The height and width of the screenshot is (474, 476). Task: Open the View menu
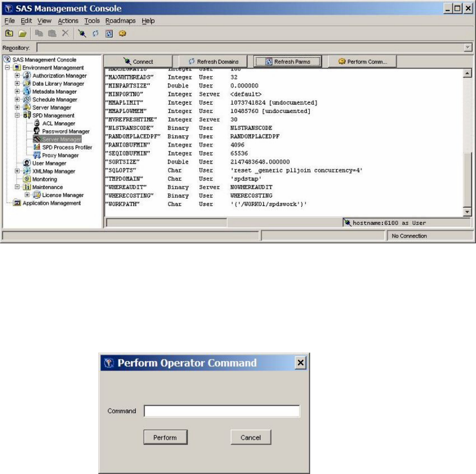pyautogui.click(x=44, y=21)
